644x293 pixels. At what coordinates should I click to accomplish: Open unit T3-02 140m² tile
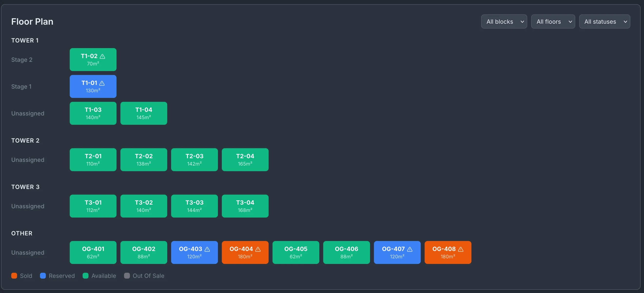point(144,206)
